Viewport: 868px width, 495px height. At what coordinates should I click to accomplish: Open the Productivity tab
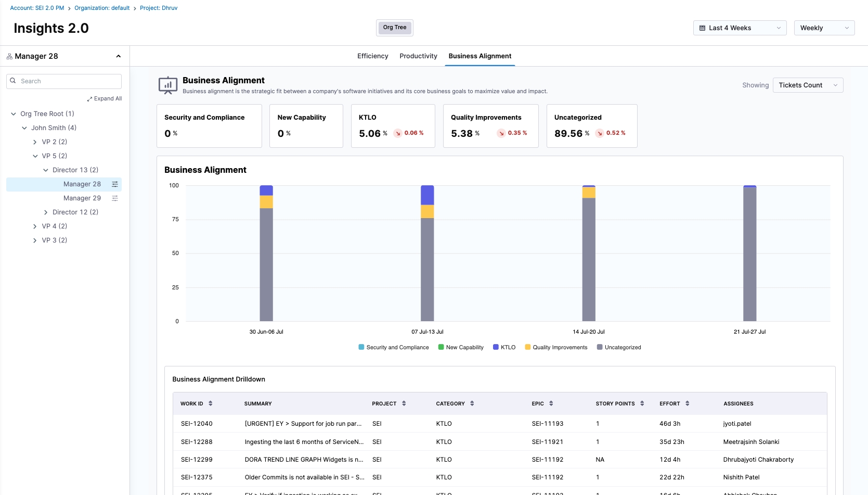418,56
